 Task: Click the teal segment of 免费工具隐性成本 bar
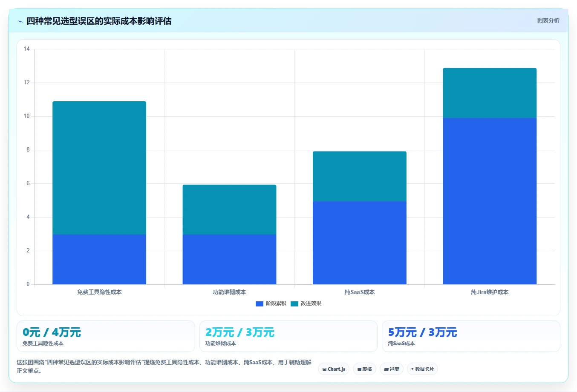(x=99, y=168)
